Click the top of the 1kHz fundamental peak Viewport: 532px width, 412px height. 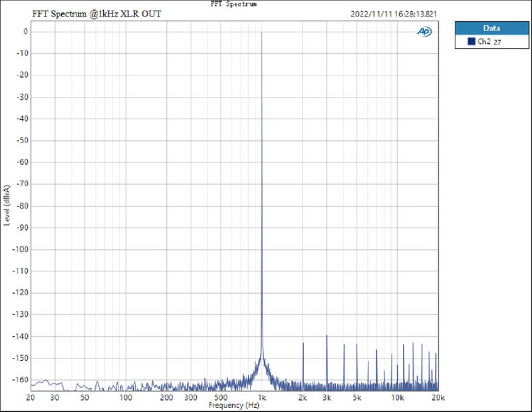(262, 33)
